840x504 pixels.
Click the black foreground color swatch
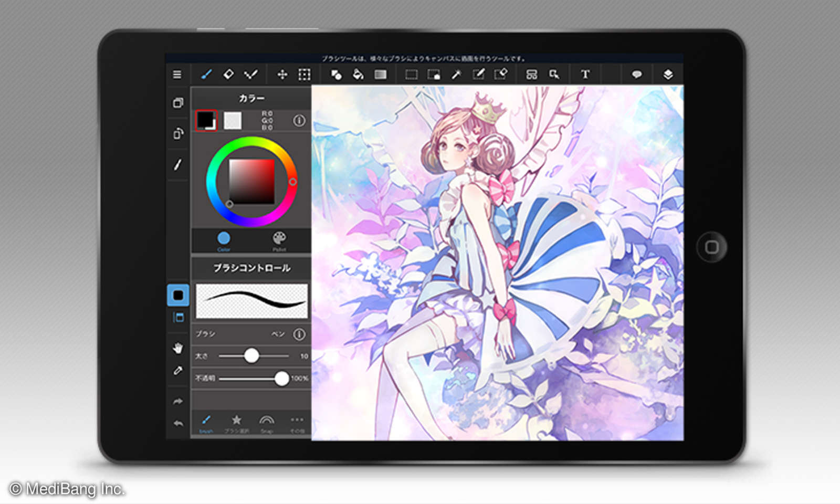[205, 120]
